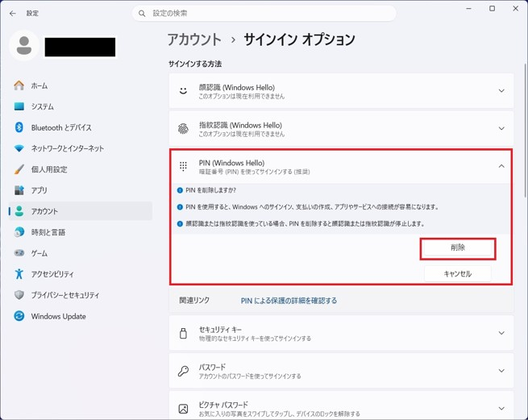
Task: Open ホーム in the sidebar
Action: click(80, 85)
